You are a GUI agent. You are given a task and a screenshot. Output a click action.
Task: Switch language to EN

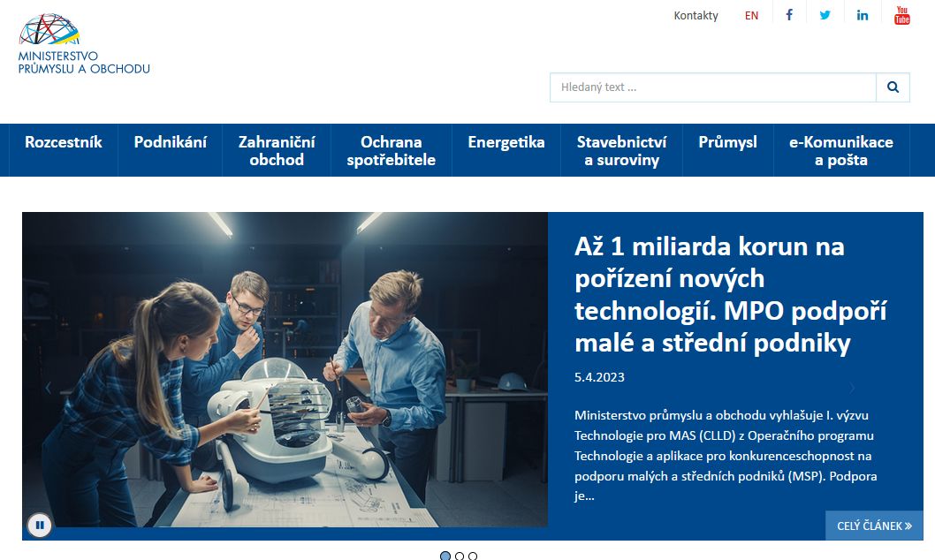click(751, 16)
